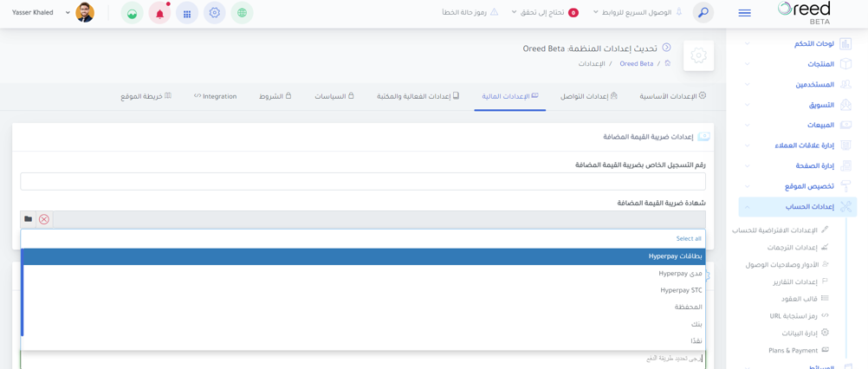Click the green image circle icon

tap(132, 13)
